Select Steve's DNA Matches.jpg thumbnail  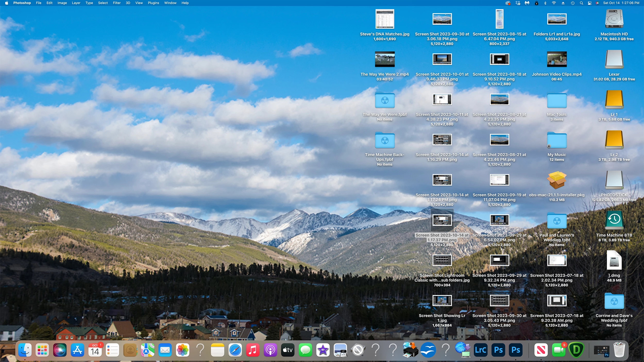385,19
